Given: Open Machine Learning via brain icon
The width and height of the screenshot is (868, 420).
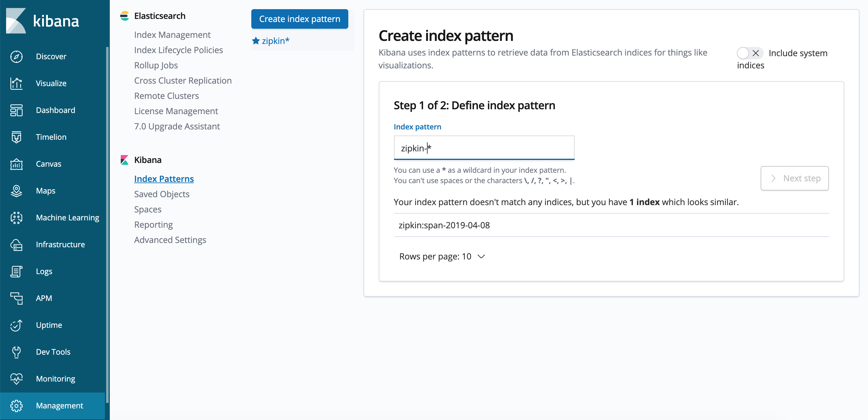Looking at the screenshot, I should 16,218.
